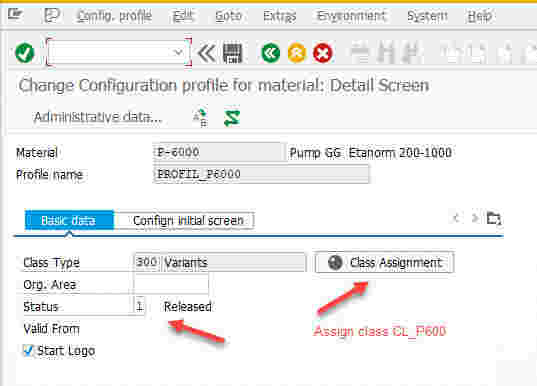
Task: Open the System menu
Action: [x=427, y=16]
